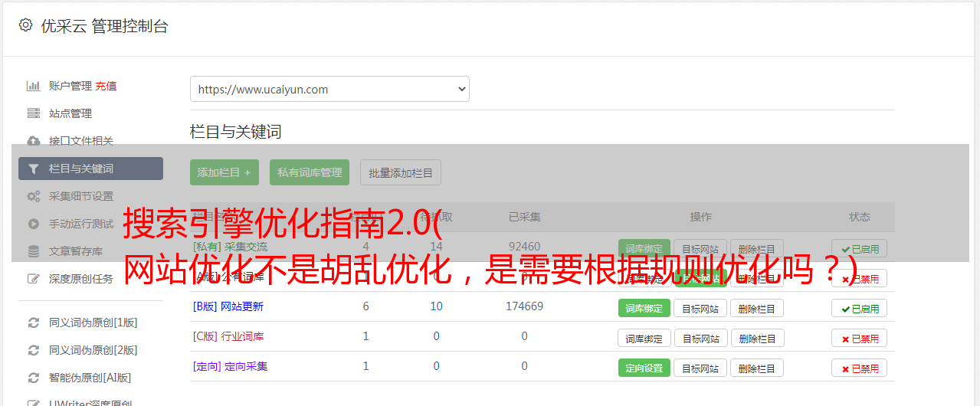
Task: Click 词库绑定 in the 采集交流 row
Action: click(644, 249)
